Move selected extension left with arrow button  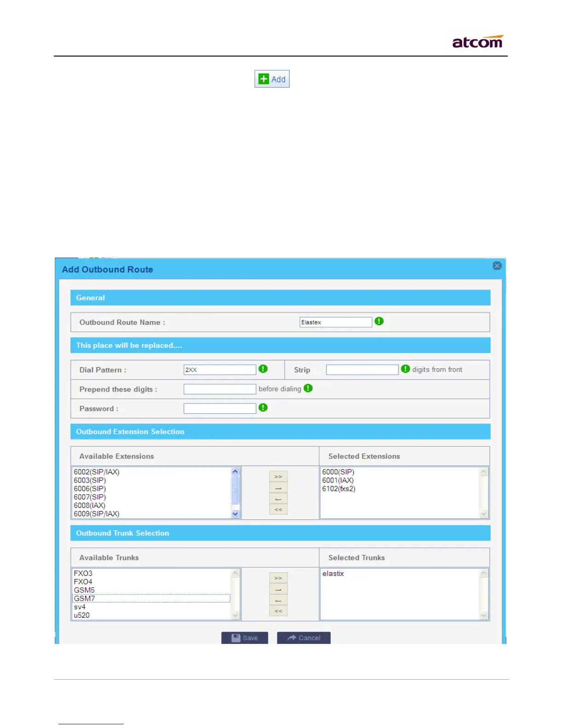click(278, 499)
